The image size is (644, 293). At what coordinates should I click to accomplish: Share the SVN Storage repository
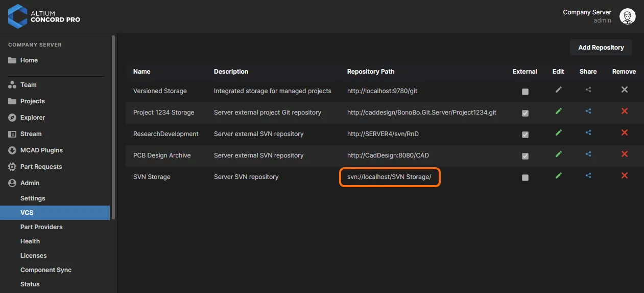588,175
